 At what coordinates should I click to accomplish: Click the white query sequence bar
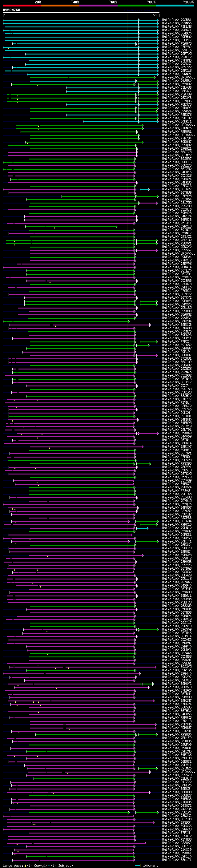click(x=81, y=13)
